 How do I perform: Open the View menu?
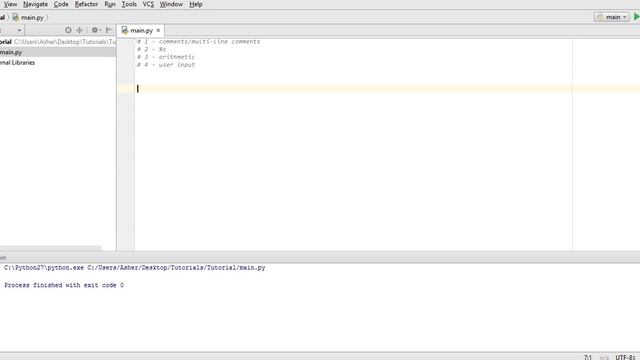point(10,4)
